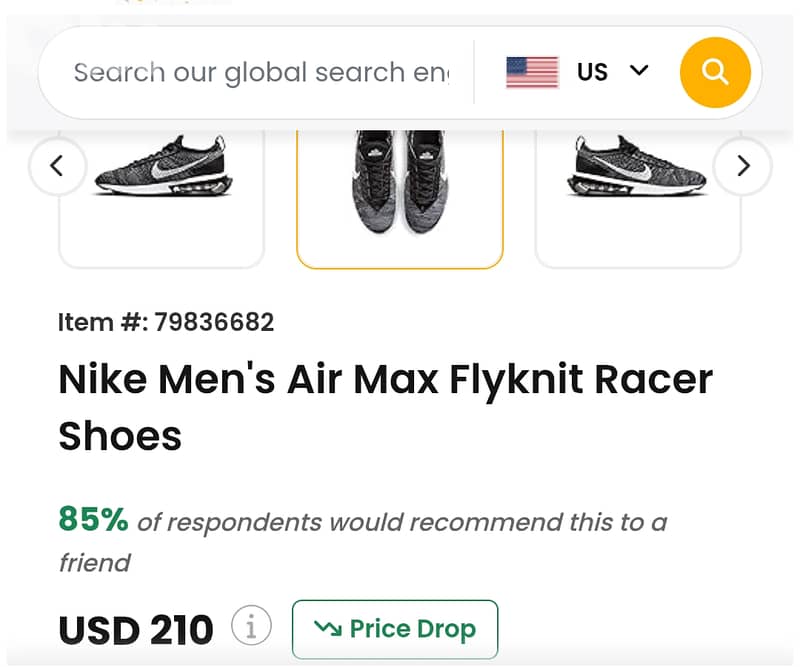Viewport: 800px width, 667px height.
Task: Open the Nike Men's Air Max Flyknit Racer title
Action: point(385,380)
